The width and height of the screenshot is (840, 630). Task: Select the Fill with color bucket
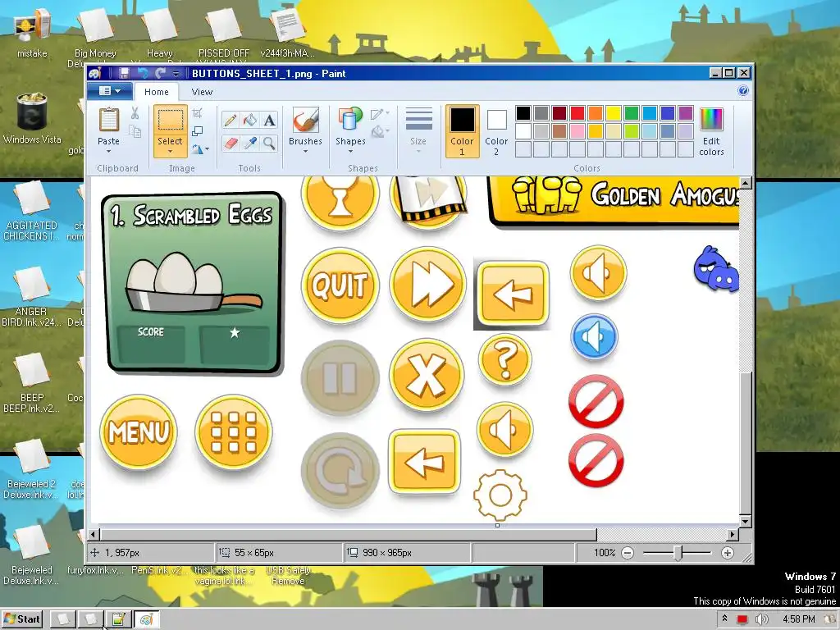click(249, 120)
